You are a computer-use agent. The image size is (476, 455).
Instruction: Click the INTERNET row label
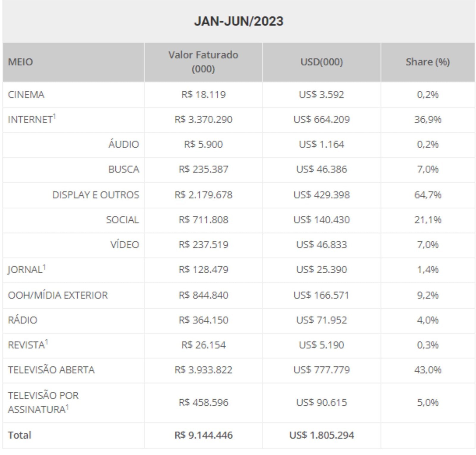click(30, 120)
